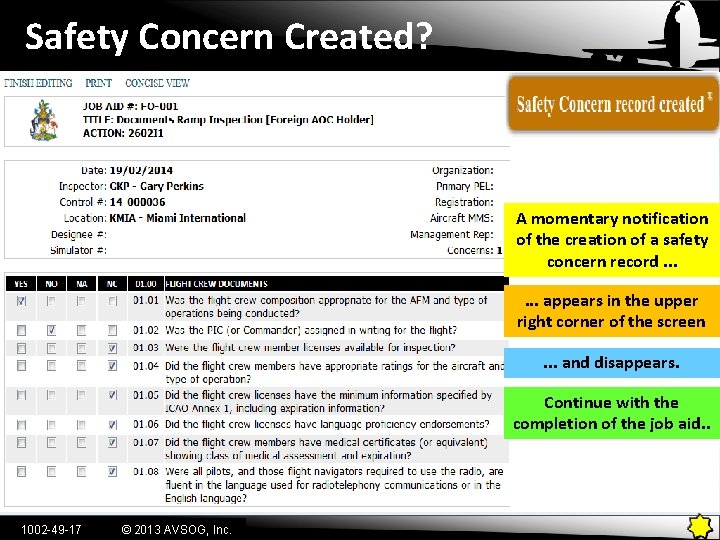Image resolution: width=720 pixels, height=540 pixels.
Task: Click the NA column header
Action: click(x=82, y=284)
